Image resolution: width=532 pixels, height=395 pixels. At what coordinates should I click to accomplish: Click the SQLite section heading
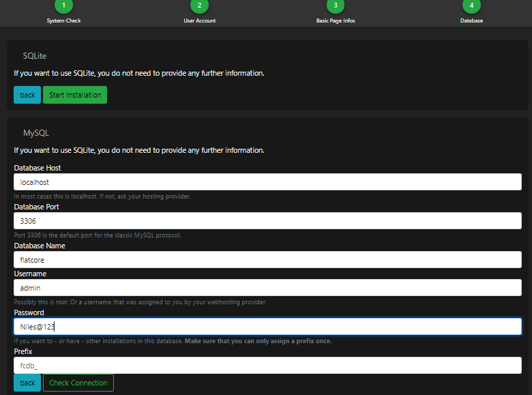(x=34, y=55)
